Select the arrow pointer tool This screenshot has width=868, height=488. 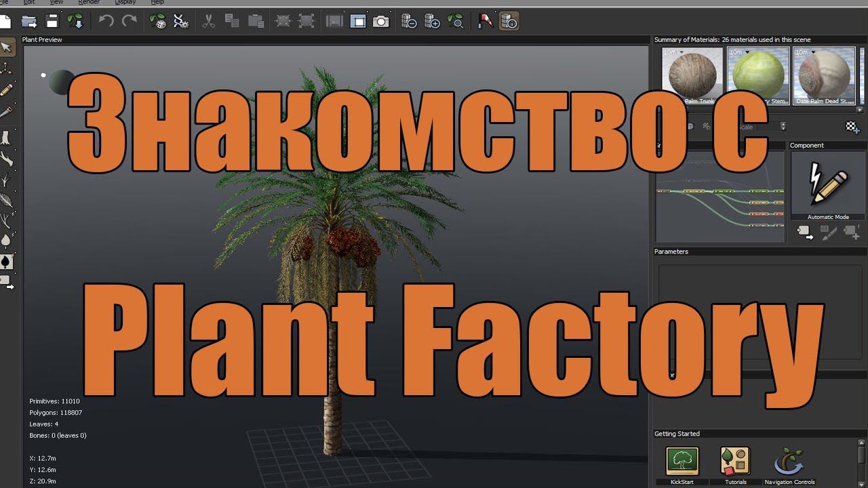(x=6, y=47)
